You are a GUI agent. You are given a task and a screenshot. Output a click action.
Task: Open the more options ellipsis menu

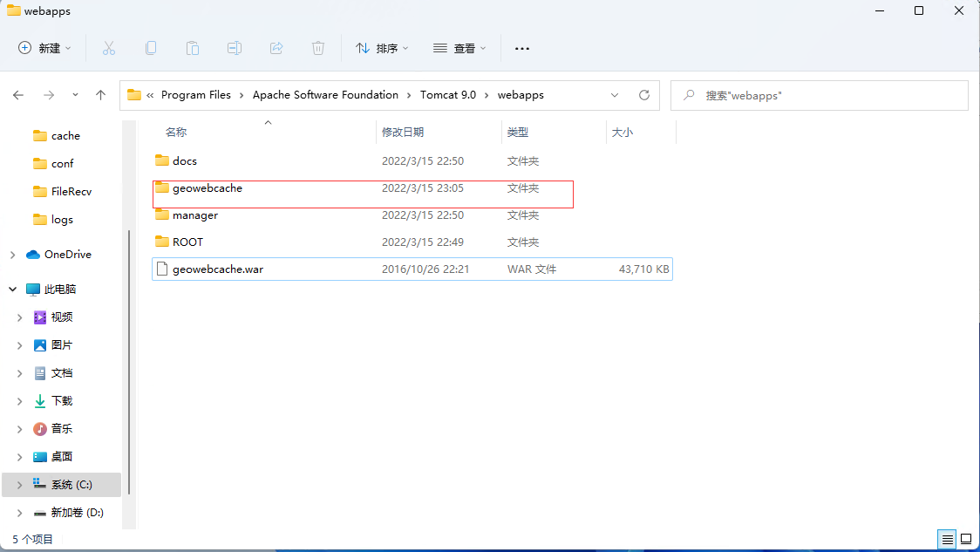[x=522, y=48]
